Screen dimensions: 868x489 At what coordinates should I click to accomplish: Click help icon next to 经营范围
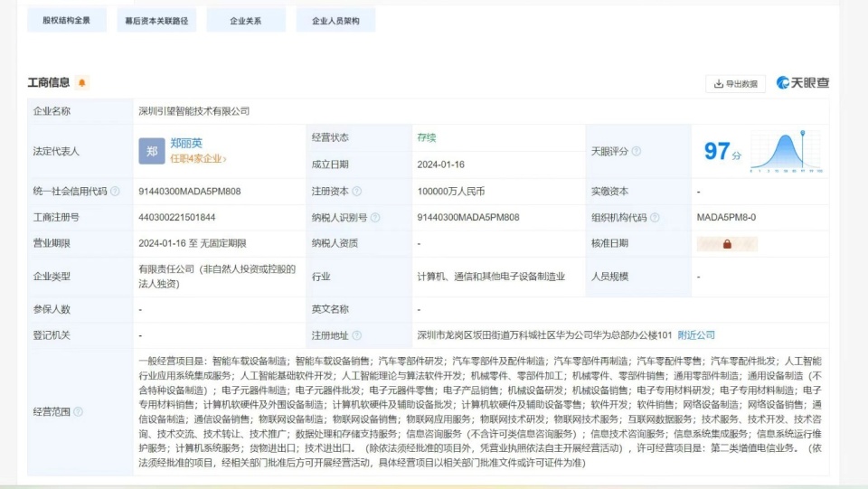pyautogui.click(x=78, y=411)
